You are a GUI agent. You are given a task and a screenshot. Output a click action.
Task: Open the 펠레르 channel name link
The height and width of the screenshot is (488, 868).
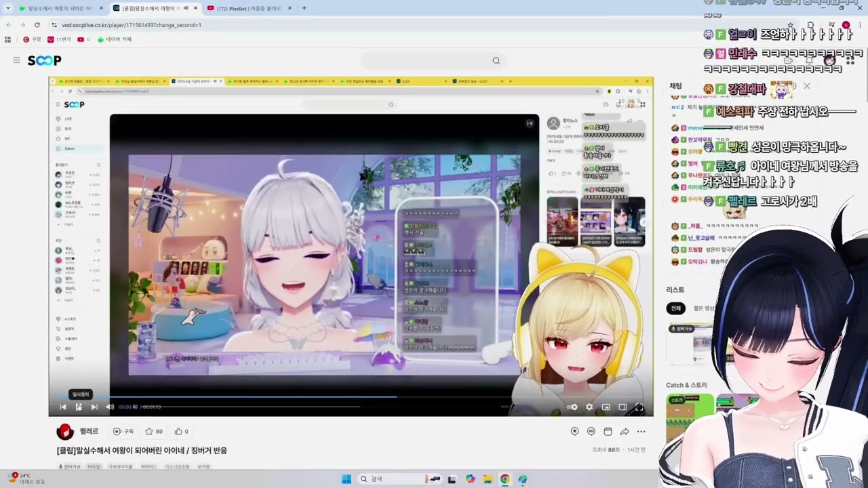pyautogui.click(x=89, y=431)
